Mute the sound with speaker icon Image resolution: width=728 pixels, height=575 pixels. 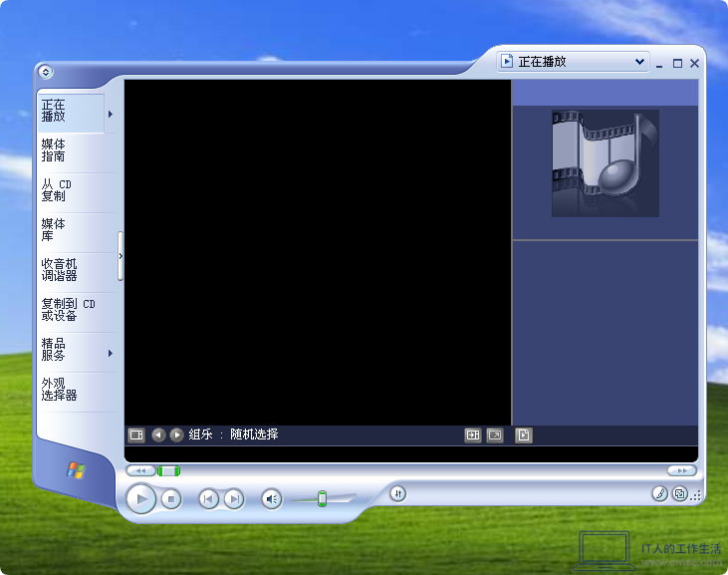tap(272, 499)
